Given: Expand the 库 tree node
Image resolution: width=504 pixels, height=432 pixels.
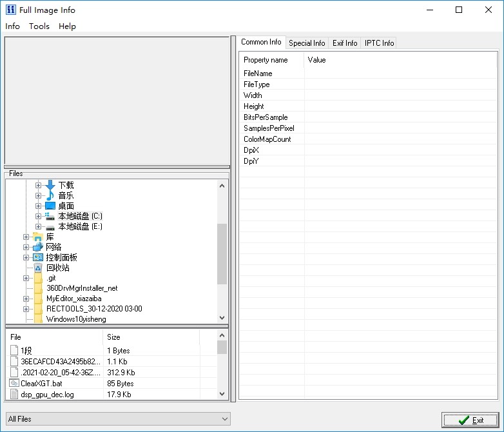Looking at the screenshot, I should click(26, 237).
